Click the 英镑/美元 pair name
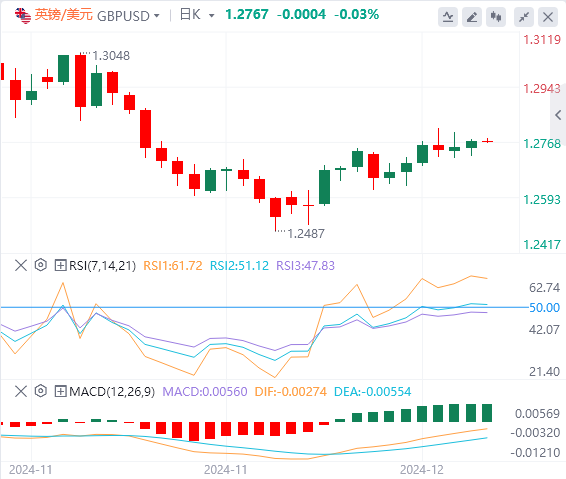Image resolution: width=566 pixels, height=479 pixels. point(64,15)
